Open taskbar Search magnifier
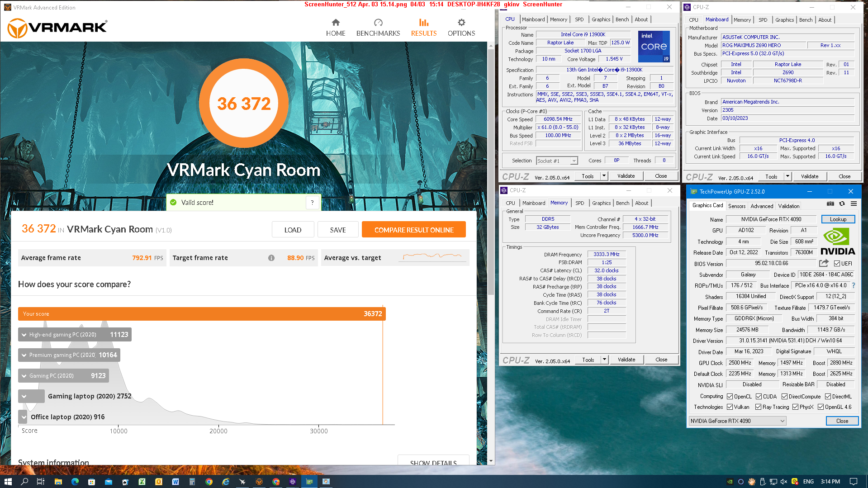Image resolution: width=868 pixels, height=488 pixels. coord(24,482)
